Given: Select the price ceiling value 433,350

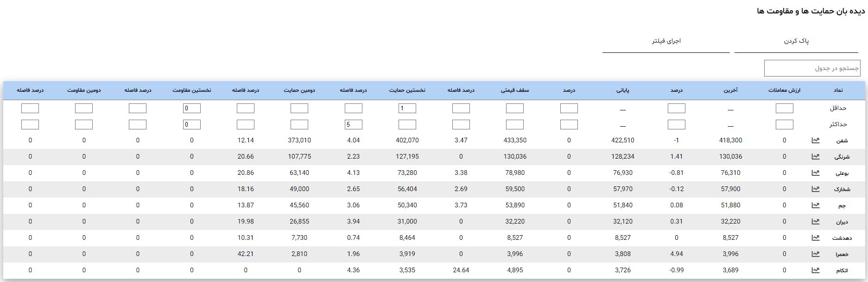Looking at the screenshot, I should (x=515, y=140).
